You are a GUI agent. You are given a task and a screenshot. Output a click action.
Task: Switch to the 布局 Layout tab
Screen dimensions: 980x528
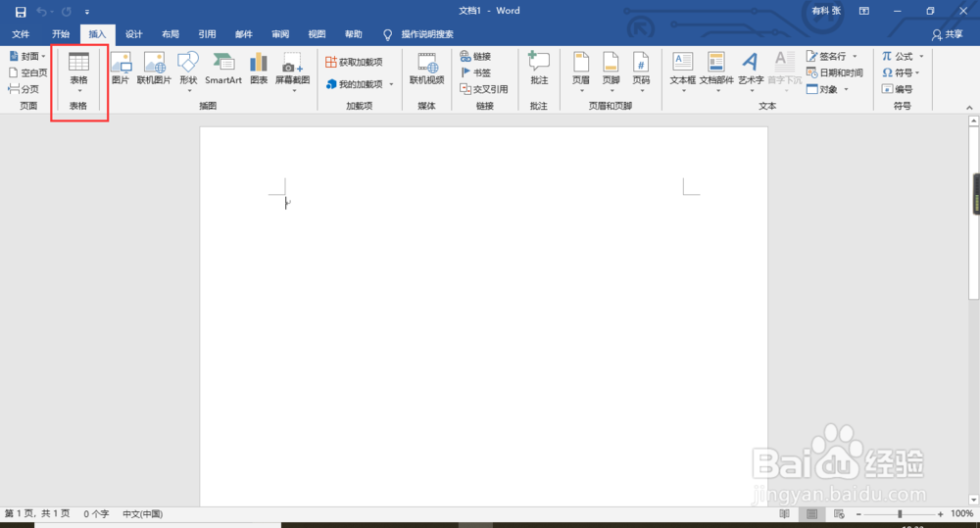(x=170, y=34)
